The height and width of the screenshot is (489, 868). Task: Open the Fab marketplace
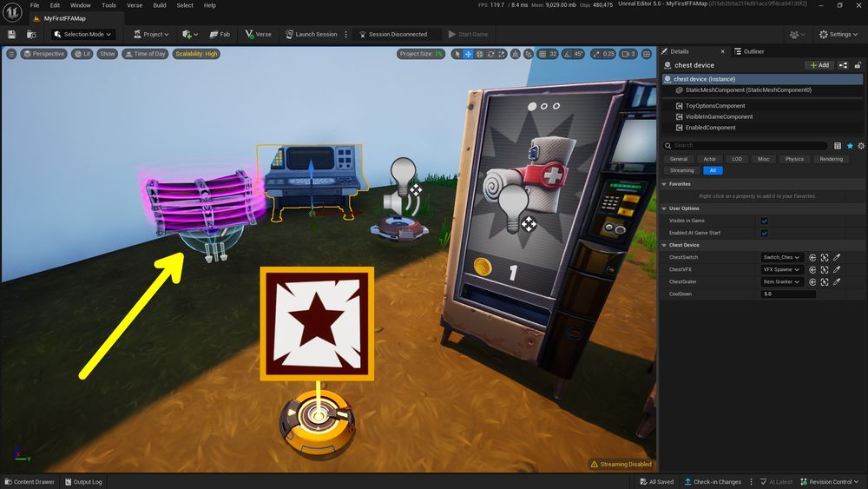click(220, 35)
